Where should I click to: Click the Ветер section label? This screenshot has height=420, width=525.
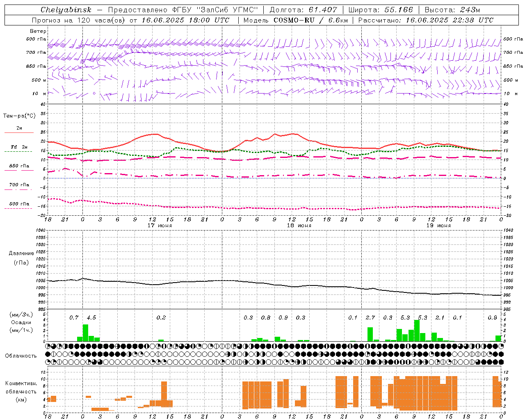[x=38, y=31]
